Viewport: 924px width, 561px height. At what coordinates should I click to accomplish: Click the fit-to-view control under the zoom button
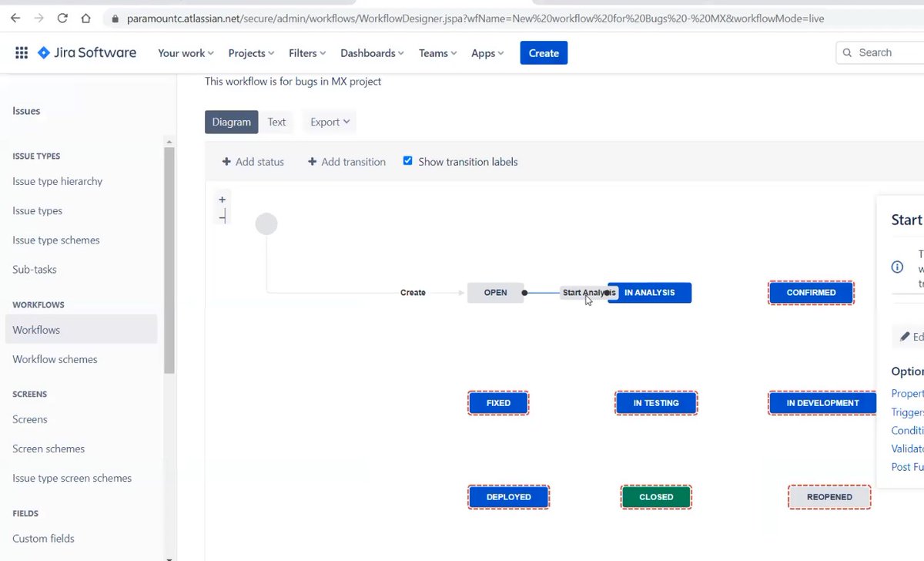[223, 216]
